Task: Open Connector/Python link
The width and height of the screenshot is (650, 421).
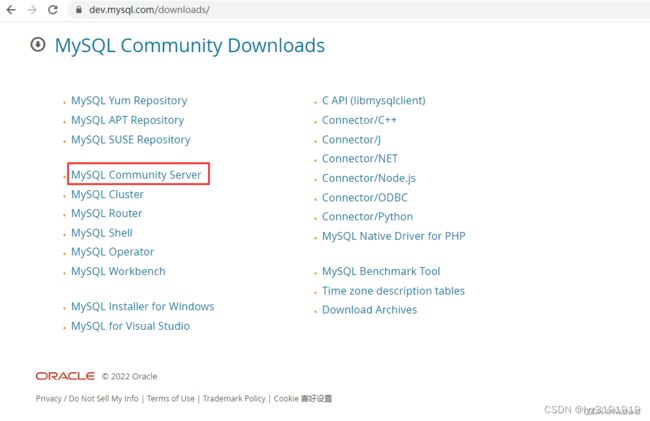Action: 367,217
